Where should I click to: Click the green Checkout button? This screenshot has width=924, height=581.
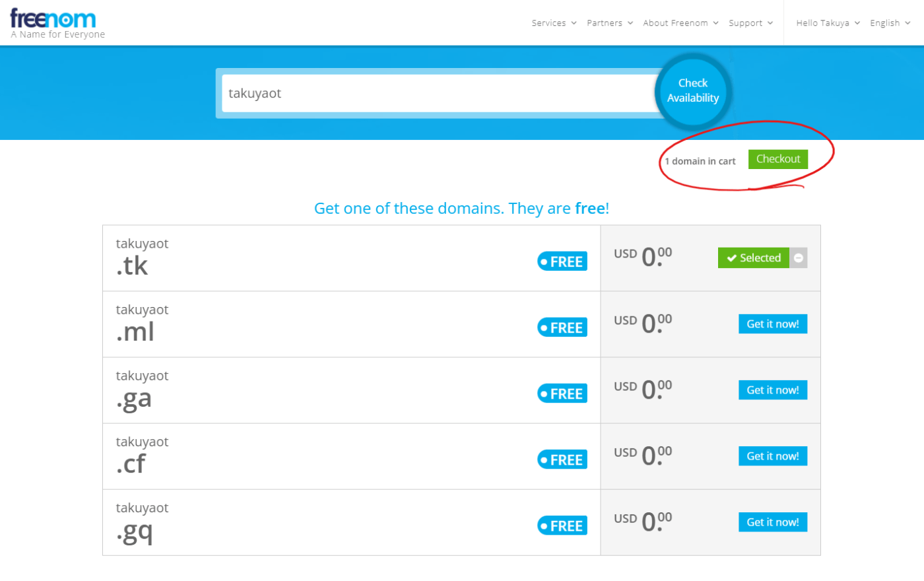[778, 159]
